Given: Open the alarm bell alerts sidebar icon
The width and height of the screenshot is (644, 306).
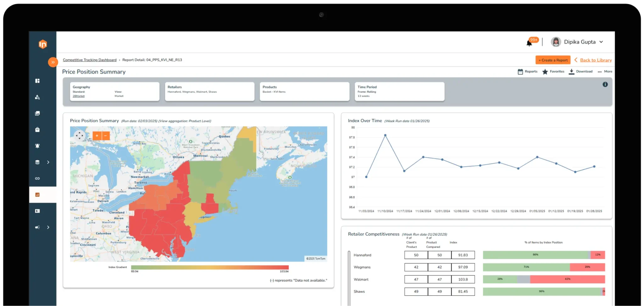Looking at the screenshot, I should pos(37,146).
